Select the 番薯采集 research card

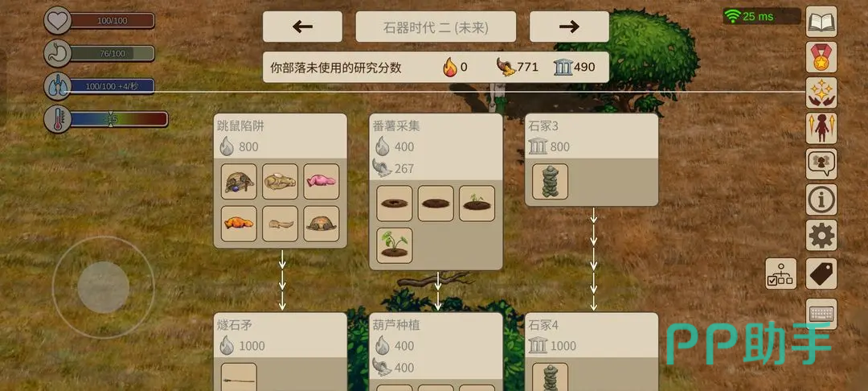pyautogui.click(x=436, y=191)
